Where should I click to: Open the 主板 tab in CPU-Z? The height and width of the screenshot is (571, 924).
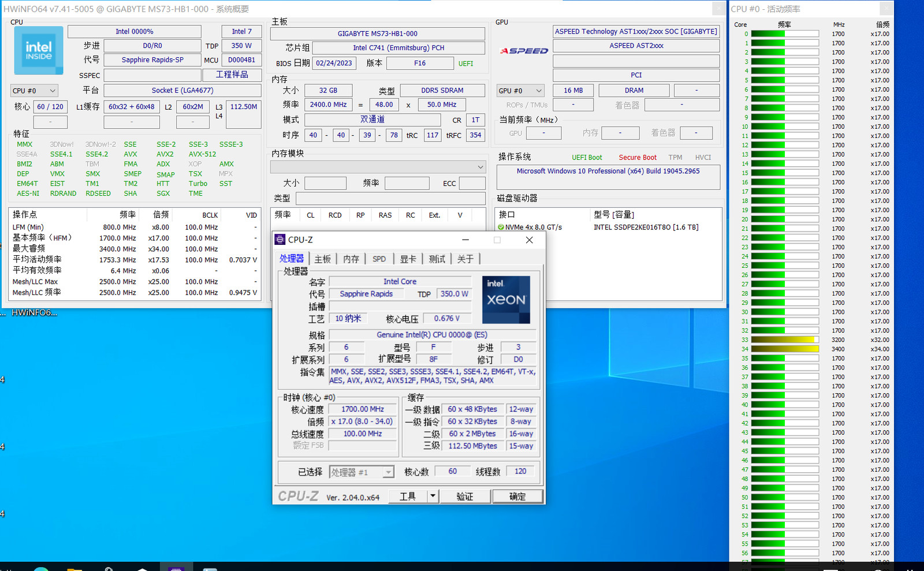(x=322, y=259)
